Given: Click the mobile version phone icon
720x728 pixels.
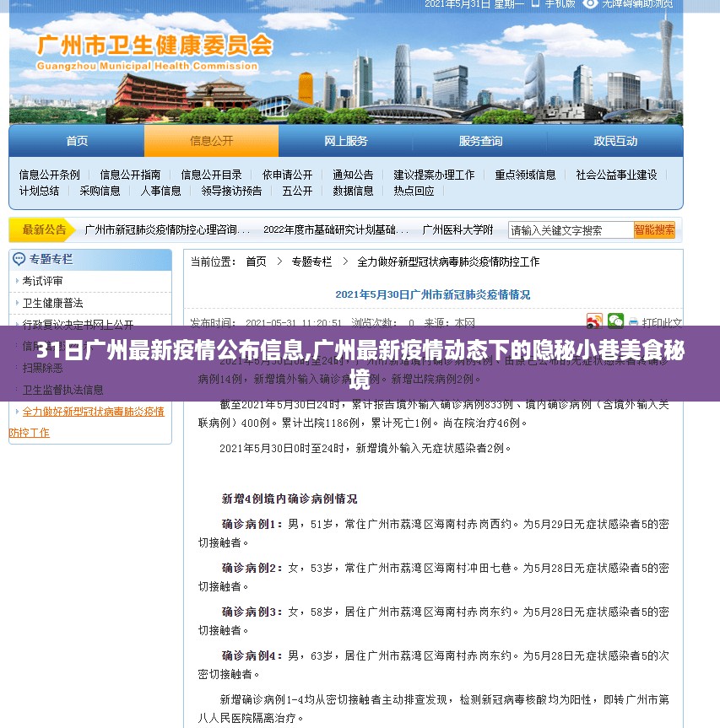Looking at the screenshot, I should 536,4.
